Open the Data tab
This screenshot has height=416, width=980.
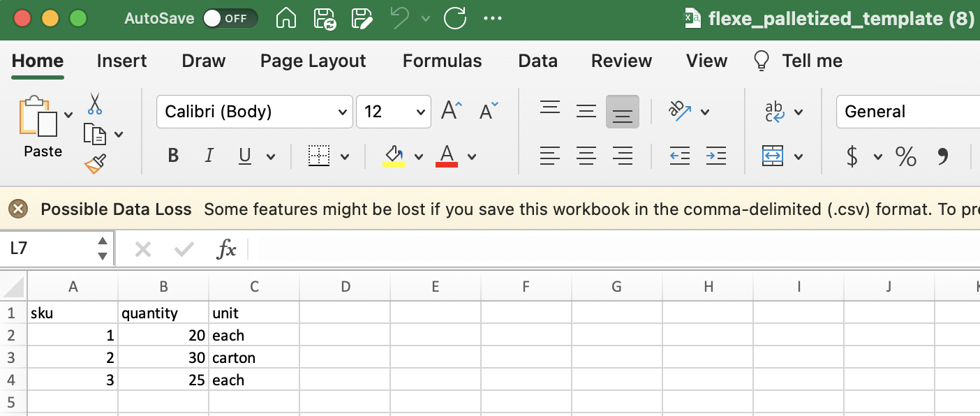coord(538,61)
